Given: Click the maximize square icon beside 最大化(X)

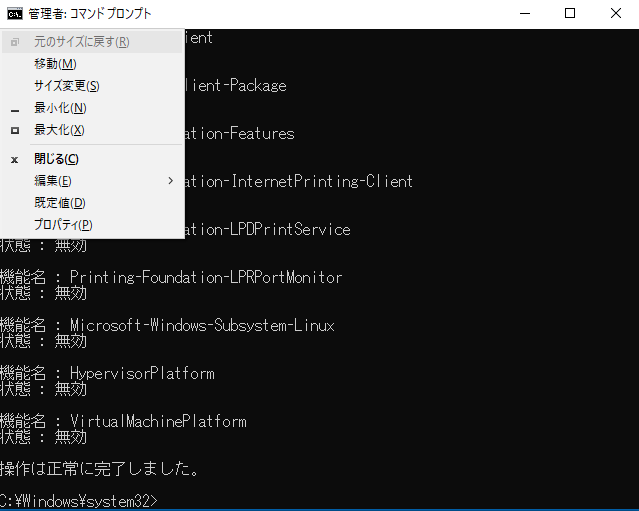Looking at the screenshot, I should coord(15,130).
